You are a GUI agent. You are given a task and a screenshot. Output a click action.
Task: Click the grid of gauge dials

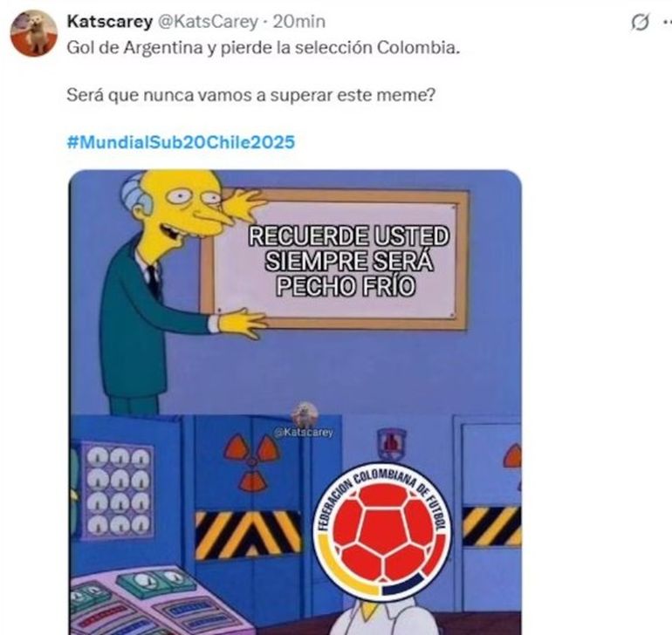coord(118,489)
